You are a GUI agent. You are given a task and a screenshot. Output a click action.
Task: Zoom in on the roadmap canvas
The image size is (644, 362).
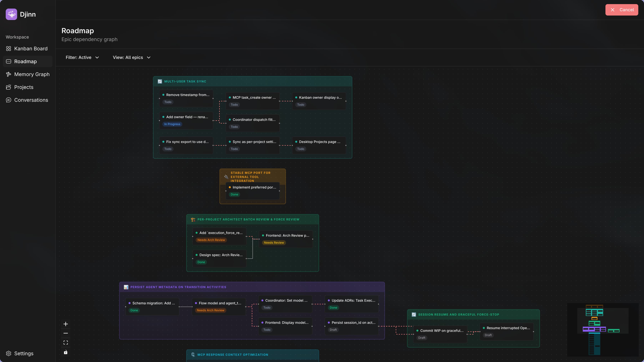coord(66,324)
